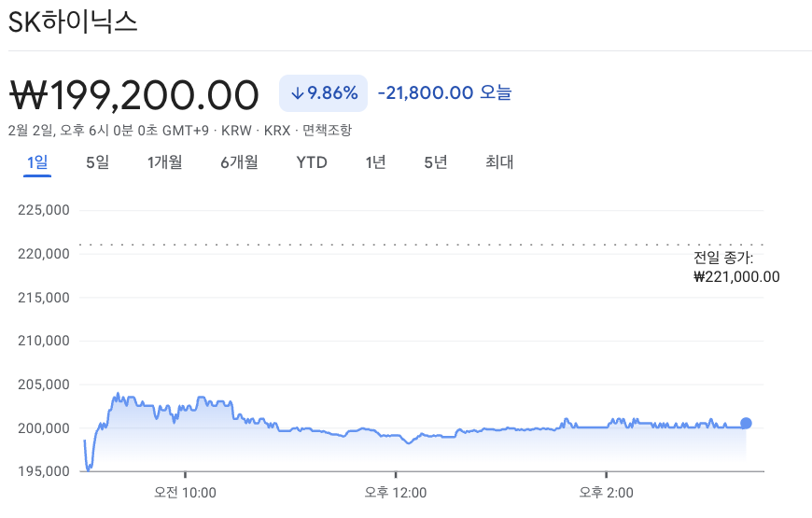Click the blue endpoint dot on the chart
This screenshot has height=518, width=812.
[746, 423]
